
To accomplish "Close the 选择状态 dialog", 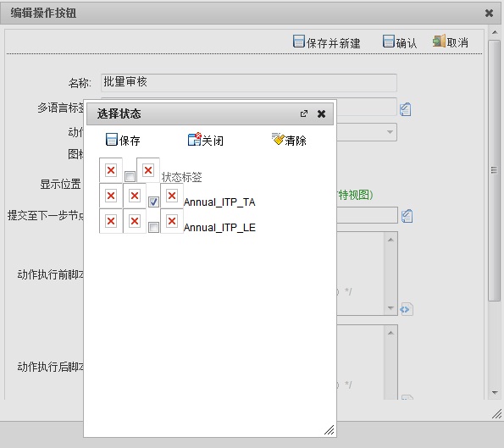I will tap(321, 113).
